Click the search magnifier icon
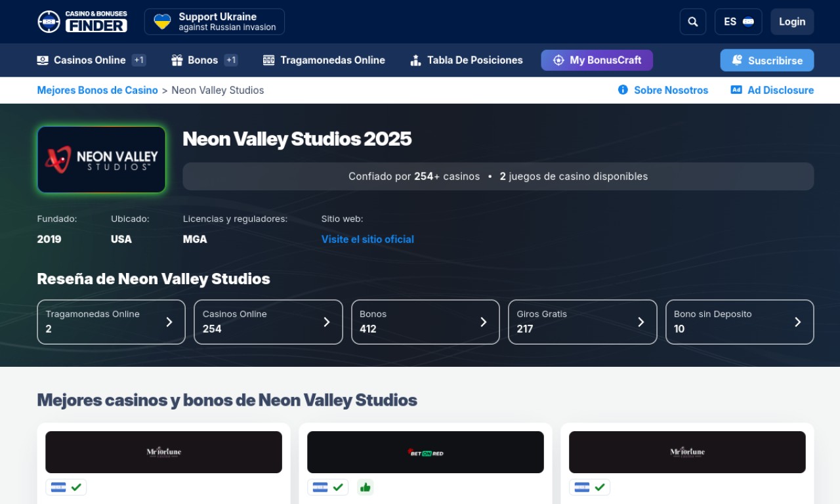This screenshot has width=840, height=504. (x=692, y=22)
